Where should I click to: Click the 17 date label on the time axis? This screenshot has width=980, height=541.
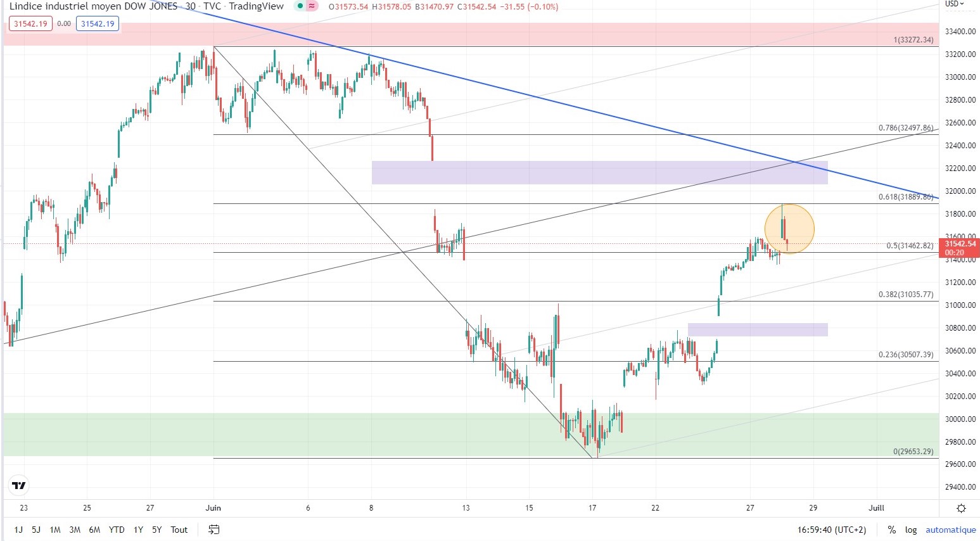[592, 508]
